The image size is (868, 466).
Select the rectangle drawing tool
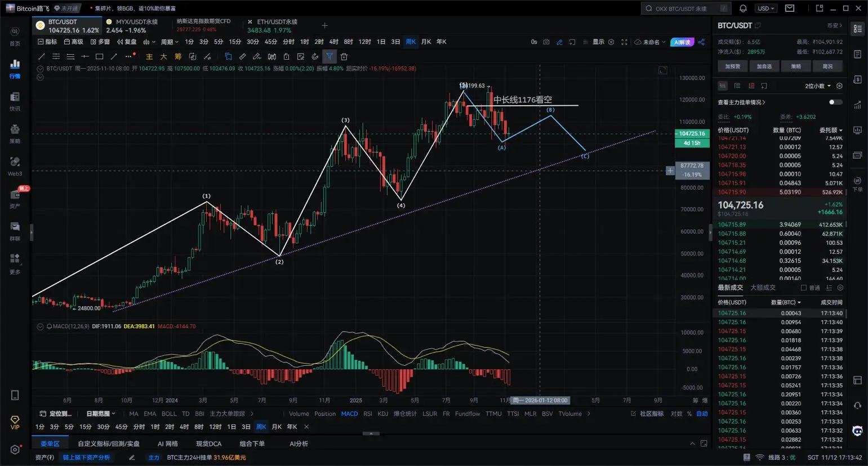[x=100, y=56]
